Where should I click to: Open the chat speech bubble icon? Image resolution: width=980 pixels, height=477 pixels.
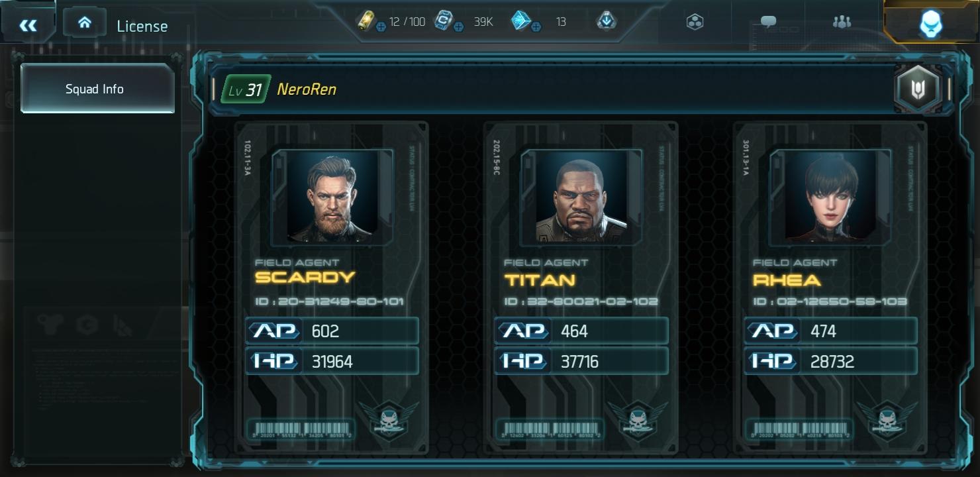pos(768,22)
